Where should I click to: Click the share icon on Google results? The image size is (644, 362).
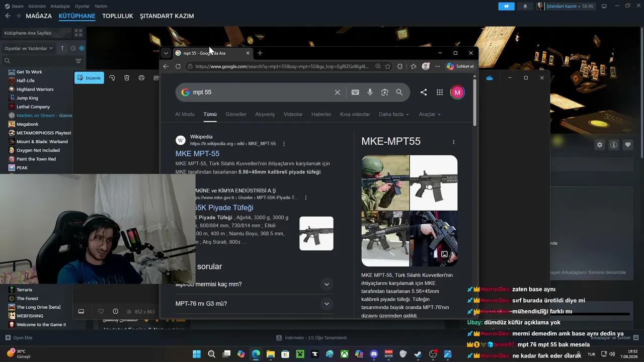424,93
